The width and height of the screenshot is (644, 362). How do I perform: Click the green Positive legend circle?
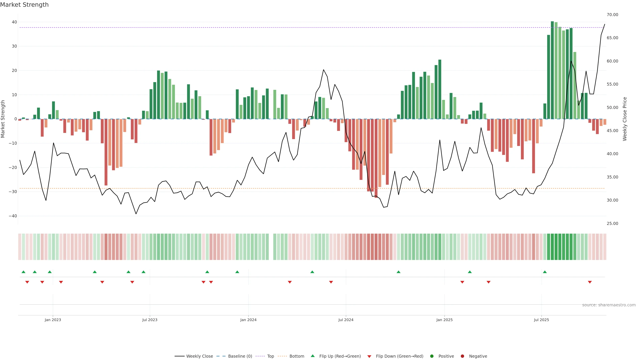[x=432, y=356]
